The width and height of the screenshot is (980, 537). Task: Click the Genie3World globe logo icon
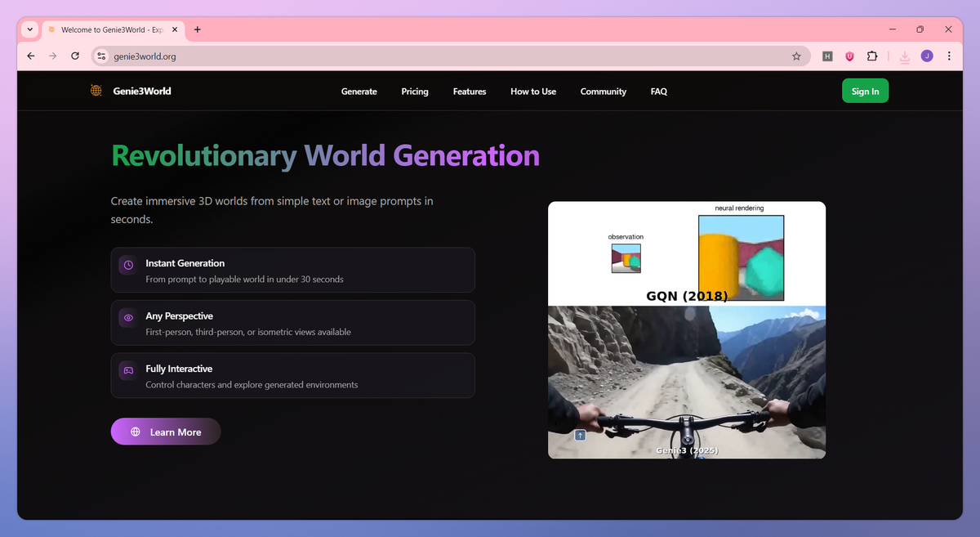tap(96, 91)
